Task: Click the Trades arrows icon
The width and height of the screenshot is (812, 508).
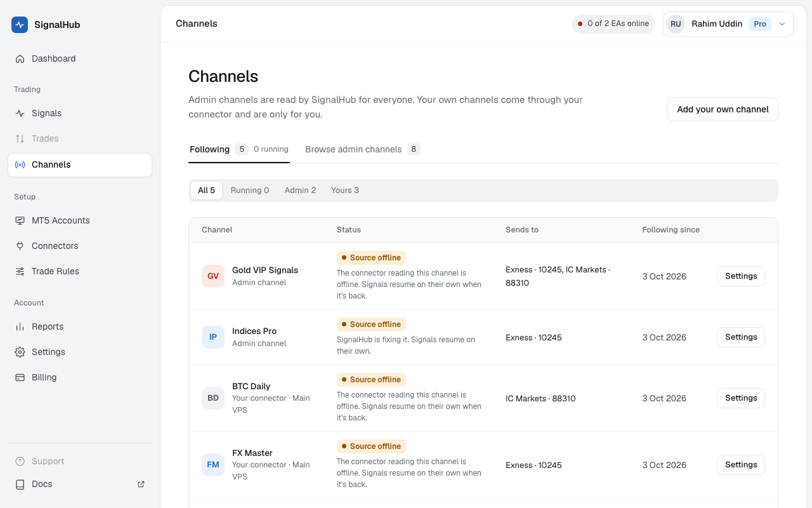Action: [x=20, y=138]
